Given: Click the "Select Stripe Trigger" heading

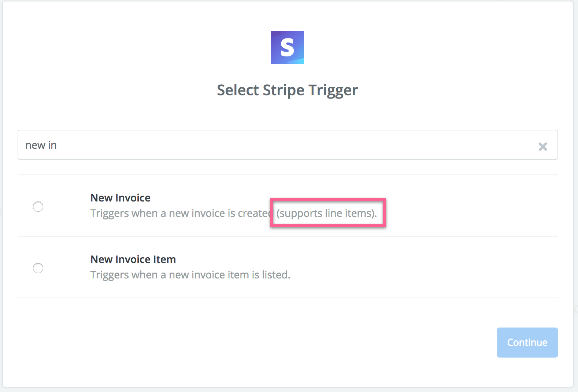Looking at the screenshot, I should (x=288, y=90).
